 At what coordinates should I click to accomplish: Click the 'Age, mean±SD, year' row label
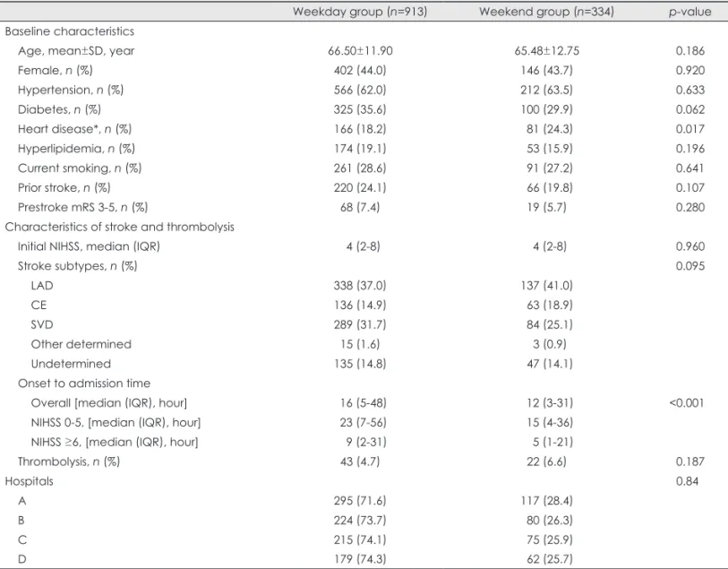(x=76, y=51)
